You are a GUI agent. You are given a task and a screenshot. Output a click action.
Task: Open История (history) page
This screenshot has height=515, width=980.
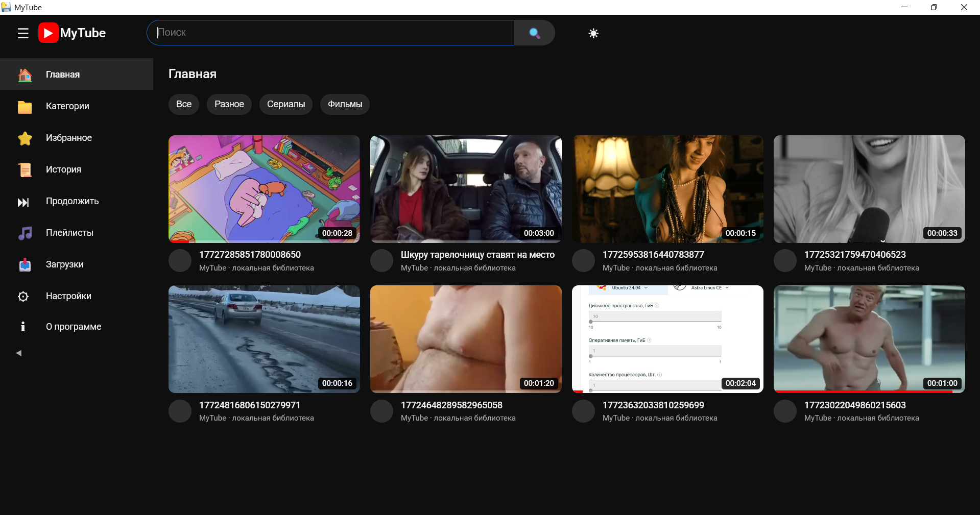63,169
